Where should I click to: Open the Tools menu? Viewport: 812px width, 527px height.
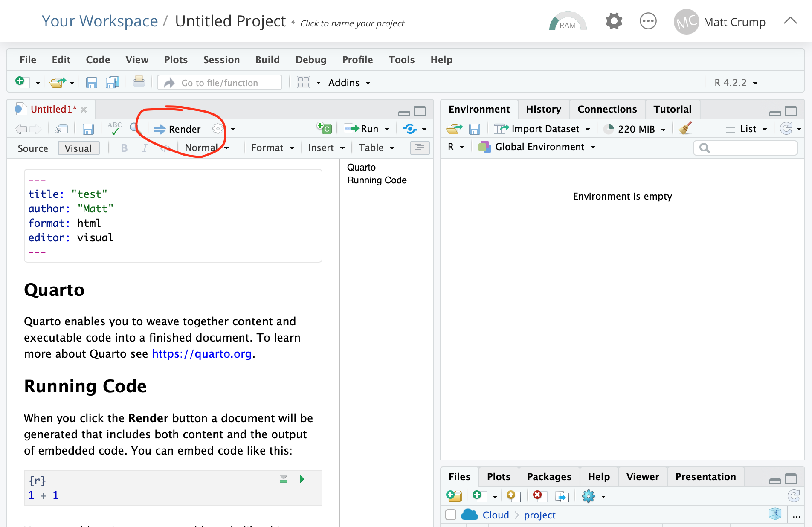[x=401, y=60]
